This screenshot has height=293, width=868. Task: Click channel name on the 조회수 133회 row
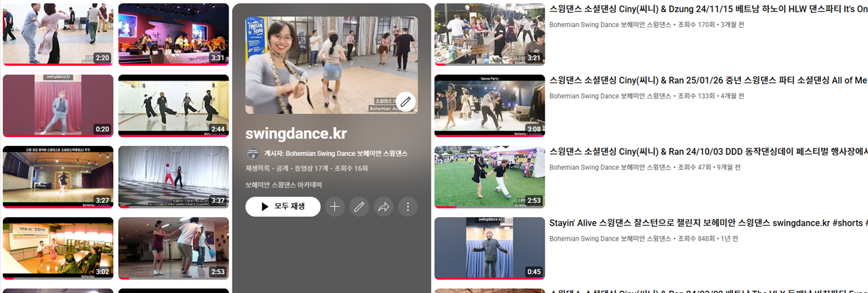[x=610, y=96]
